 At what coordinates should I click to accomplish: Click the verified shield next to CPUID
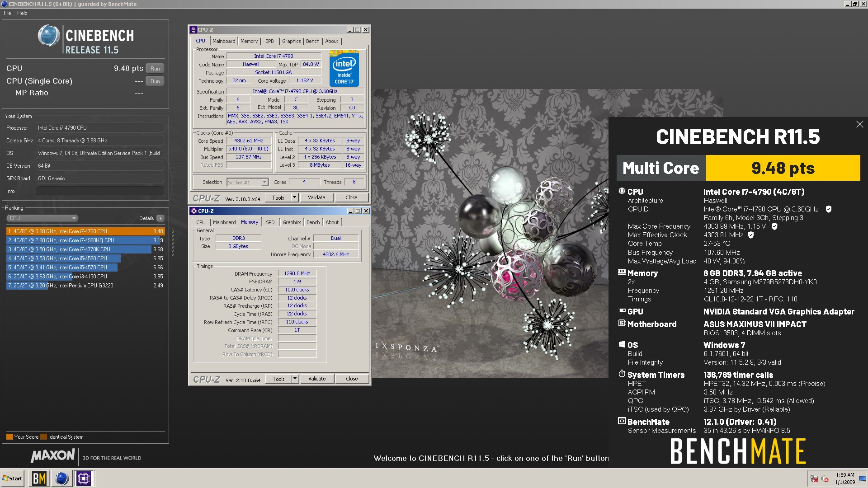(829, 209)
